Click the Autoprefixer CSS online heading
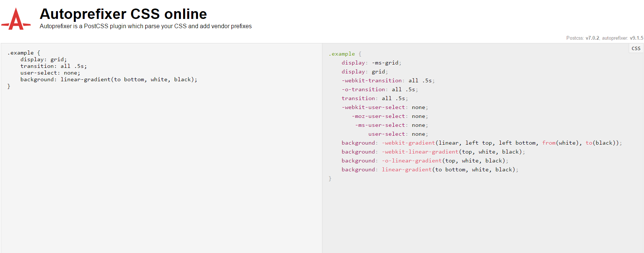The width and height of the screenshot is (644, 253). tap(123, 14)
